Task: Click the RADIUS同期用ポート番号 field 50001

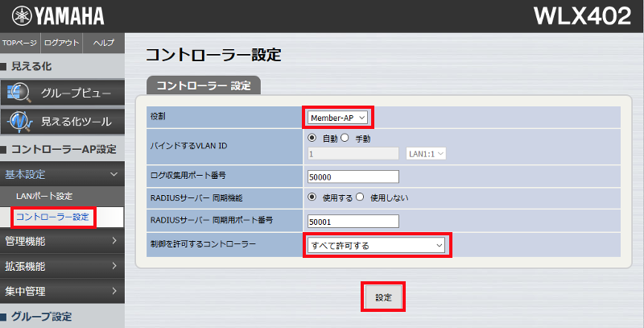Action: coord(353,221)
